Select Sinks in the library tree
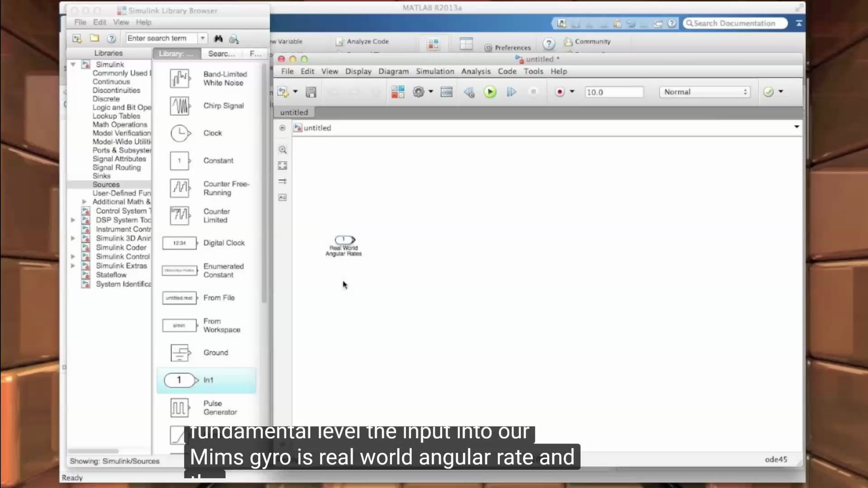The height and width of the screenshot is (488, 868). 101,176
